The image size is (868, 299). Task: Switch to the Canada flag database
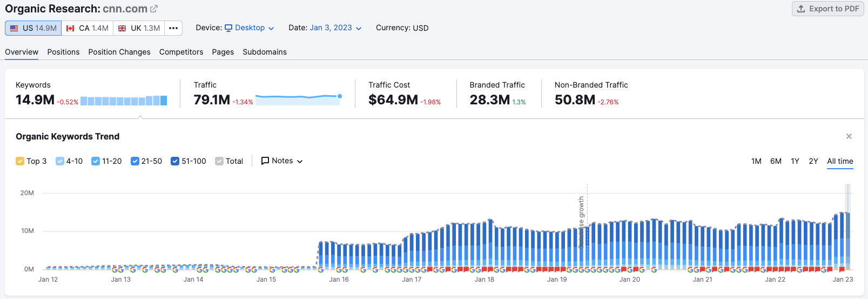click(x=88, y=28)
